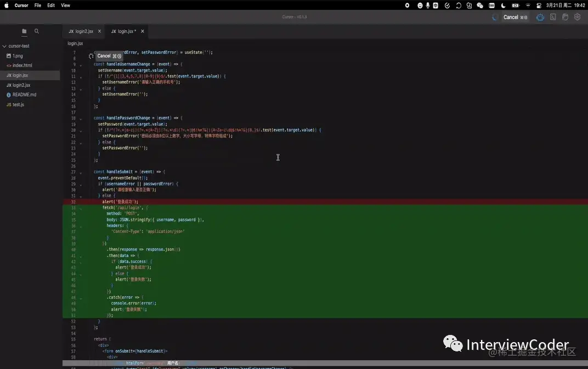
Task: Click the spinner icon beside inline Cancel
Action: pos(91,56)
